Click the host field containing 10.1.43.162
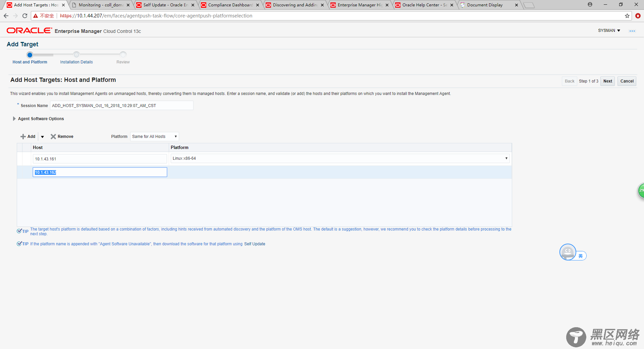The image size is (644, 349). pos(100,172)
